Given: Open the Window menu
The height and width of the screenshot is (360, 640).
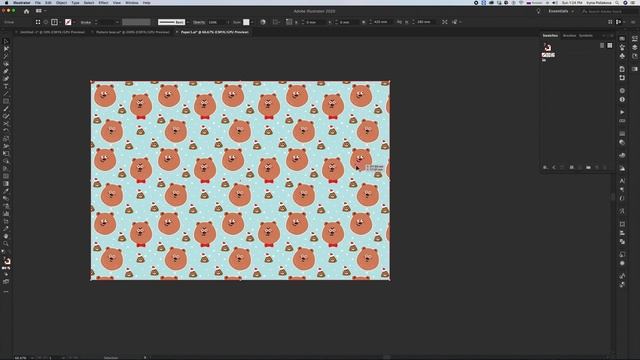Looking at the screenshot, I should (x=131, y=2).
